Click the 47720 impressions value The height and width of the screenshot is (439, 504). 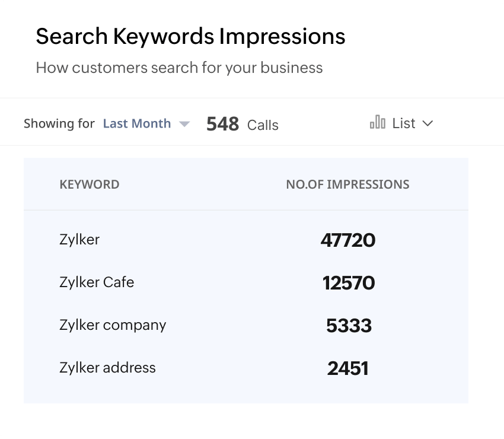[x=348, y=240]
